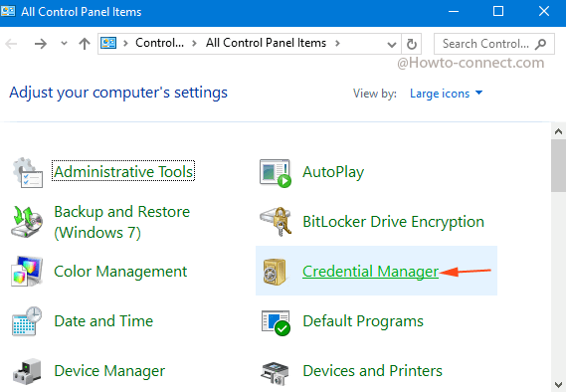Refresh the Control Panel view
This screenshot has width=566, height=392.
coord(412,44)
